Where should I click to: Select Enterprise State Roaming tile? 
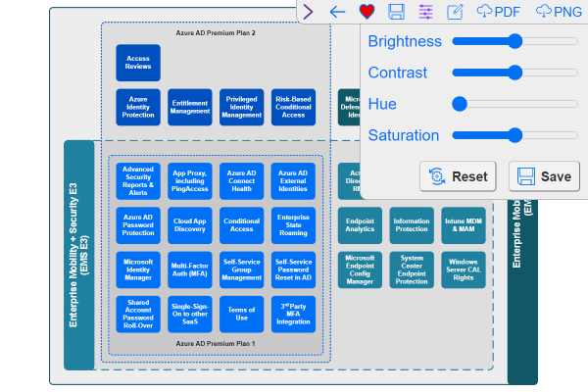[293, 225]
